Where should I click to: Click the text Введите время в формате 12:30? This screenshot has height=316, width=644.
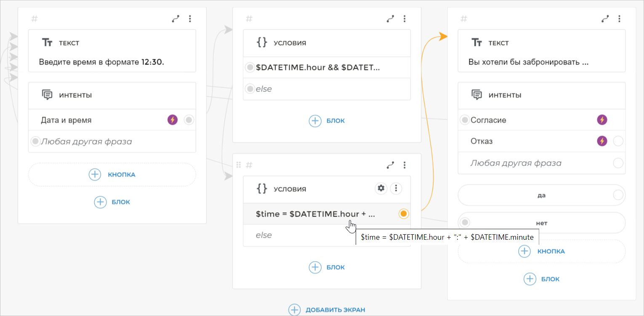pos(101,62)
